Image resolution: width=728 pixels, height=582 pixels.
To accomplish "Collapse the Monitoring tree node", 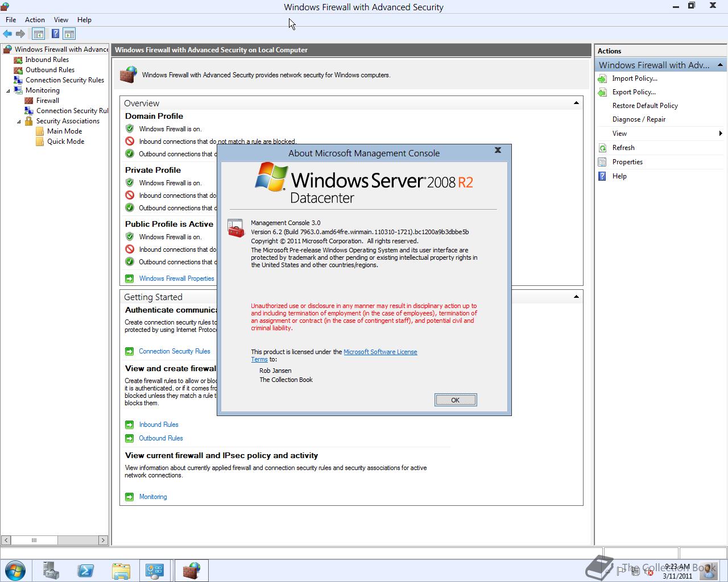I will point(8,90).
